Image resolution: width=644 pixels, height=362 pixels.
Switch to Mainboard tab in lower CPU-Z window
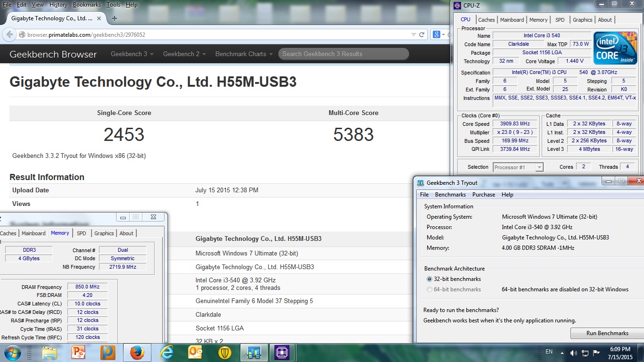[x=33, y=233]
